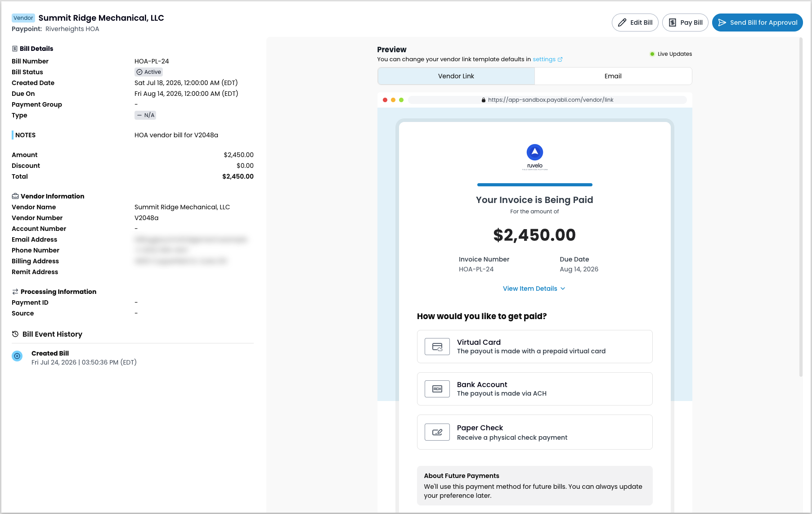Click the vendor number V2048a value
The height and width of the screenshot is (514, 812).
click(147, 218)
